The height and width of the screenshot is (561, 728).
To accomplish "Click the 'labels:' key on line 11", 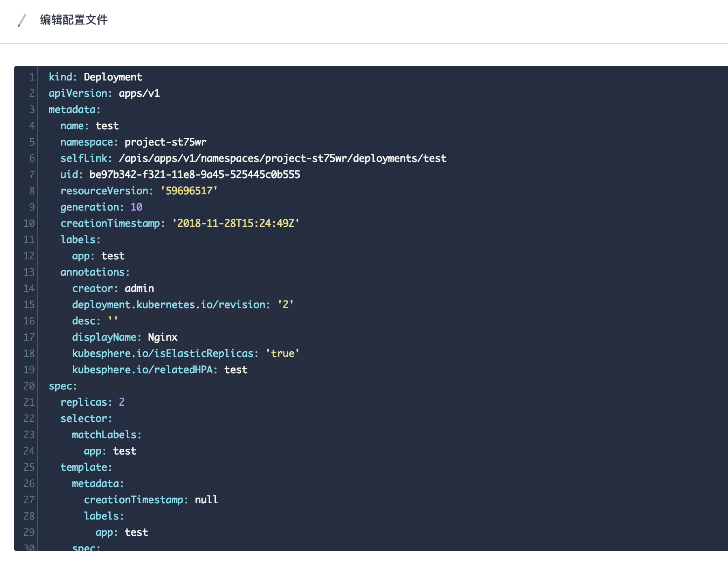I will pos(80,239).
